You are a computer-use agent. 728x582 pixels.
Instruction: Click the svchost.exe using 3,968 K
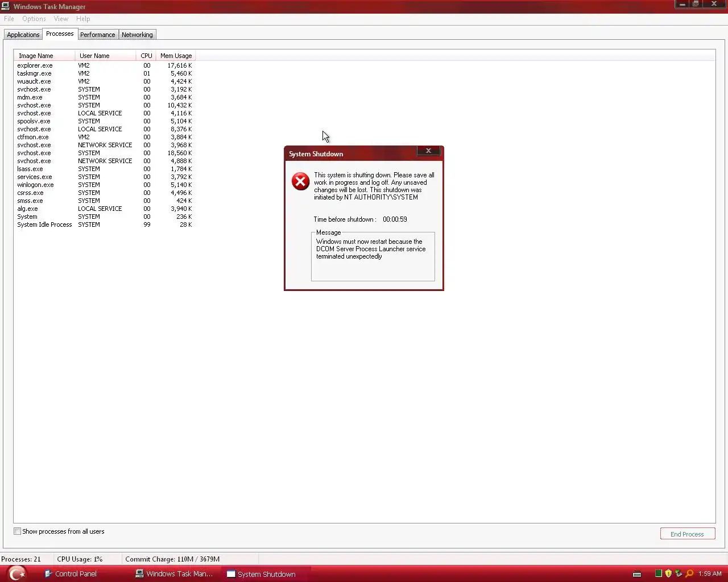click(x=105, y=145)
